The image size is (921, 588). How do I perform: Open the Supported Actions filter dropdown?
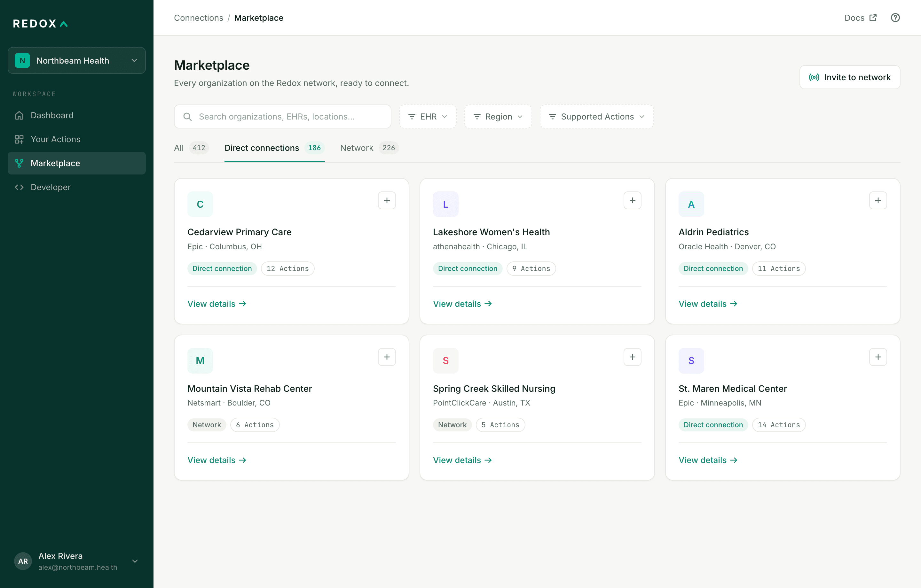pyautogui.click(x=596, y=117)
